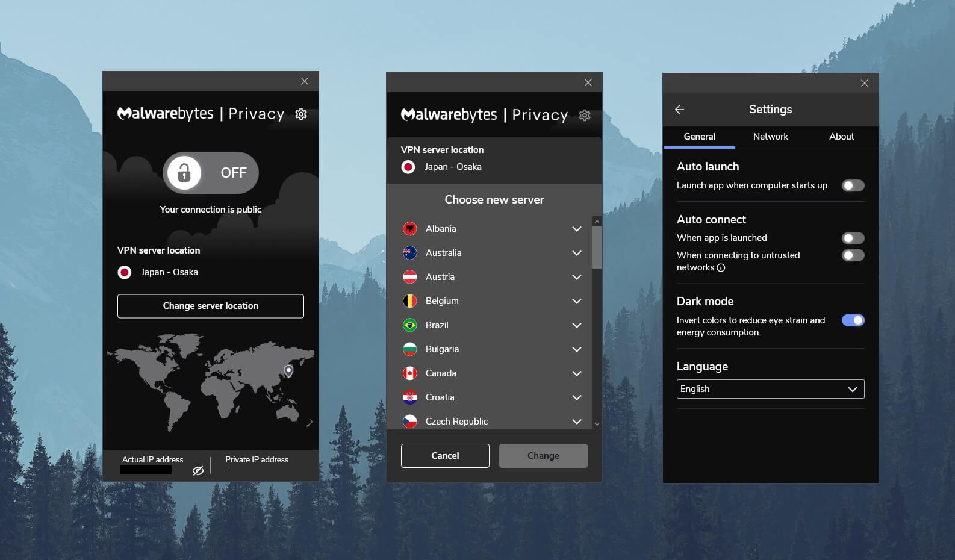Expand the Belgium server list
This screenshot has width=955, height=560.
point(576,301)
